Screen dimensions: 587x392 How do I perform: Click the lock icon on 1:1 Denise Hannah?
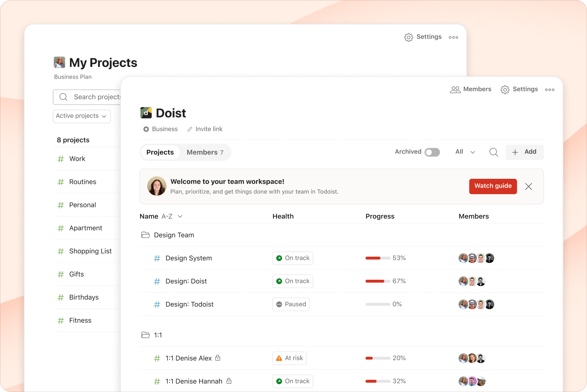[x=229, y=381]
